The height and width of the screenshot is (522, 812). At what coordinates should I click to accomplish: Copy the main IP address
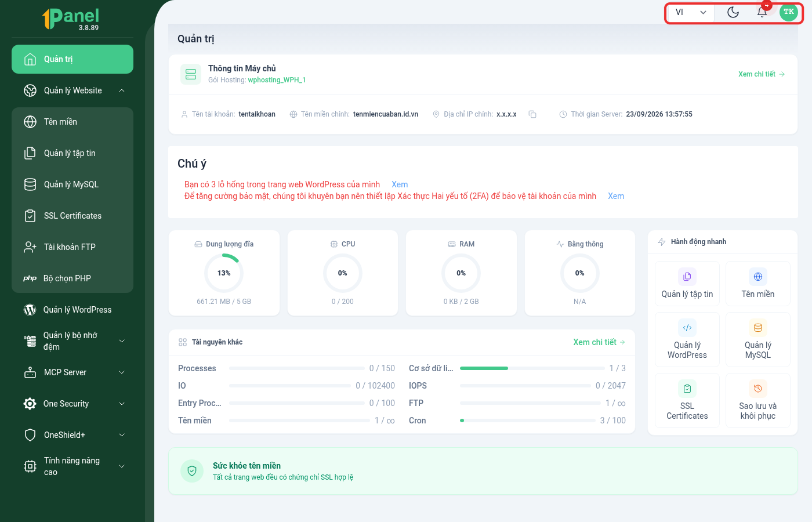point(532,114)
